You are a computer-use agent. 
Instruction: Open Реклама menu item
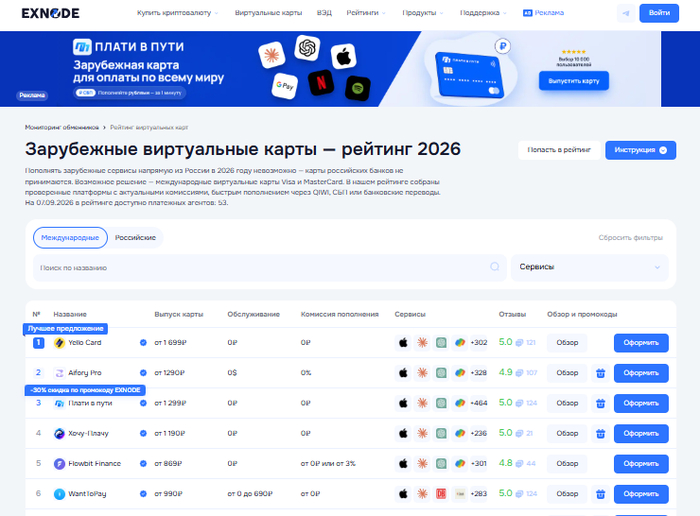(543, 13)
